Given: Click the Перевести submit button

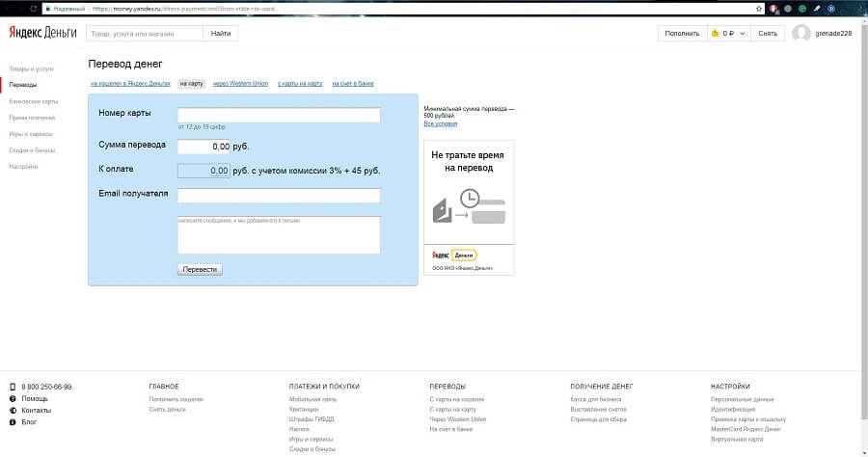Looking at the screenshot, I should [x=200, y=269].
